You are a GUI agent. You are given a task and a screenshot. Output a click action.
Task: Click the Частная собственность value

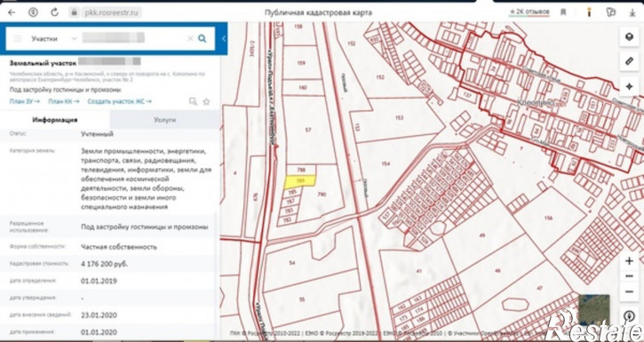click(x=119, y=247)
